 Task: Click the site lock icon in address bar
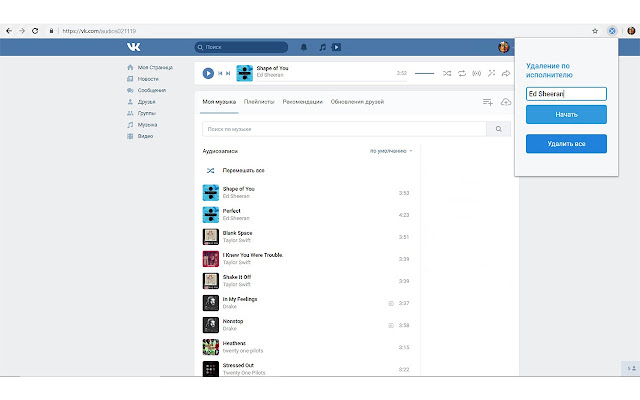(51, 31)
